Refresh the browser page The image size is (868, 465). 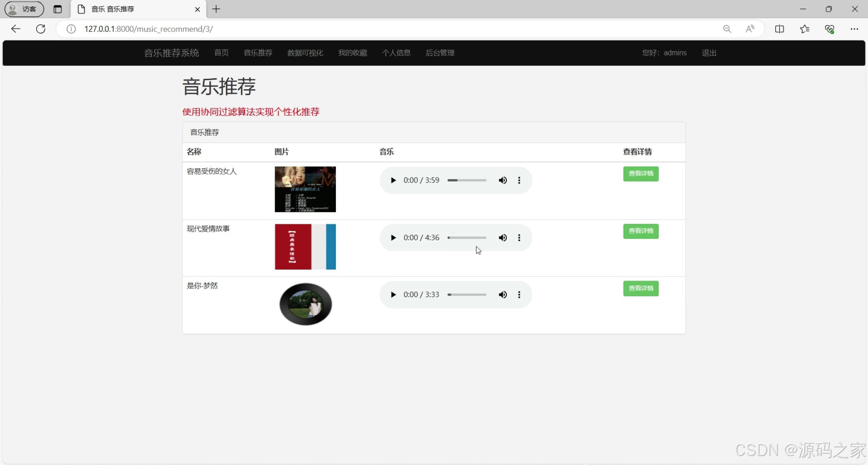[41, 29]
